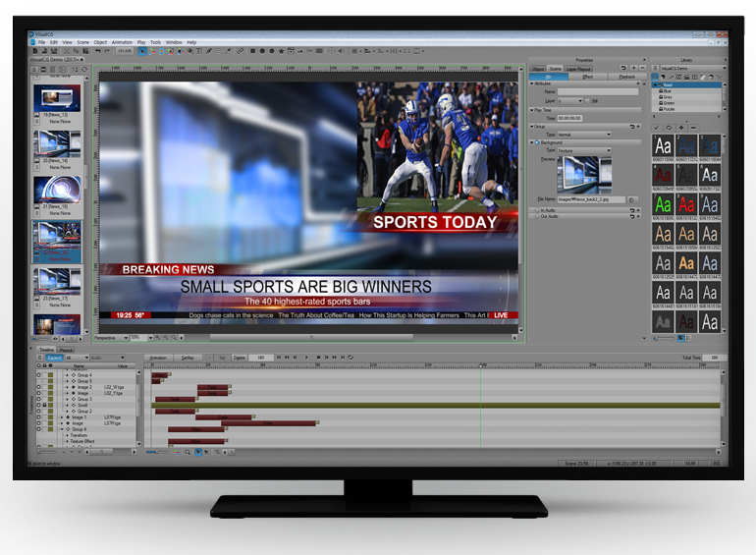
Task: Collapse the Root node in Library tree
Action: click(655, 84)
